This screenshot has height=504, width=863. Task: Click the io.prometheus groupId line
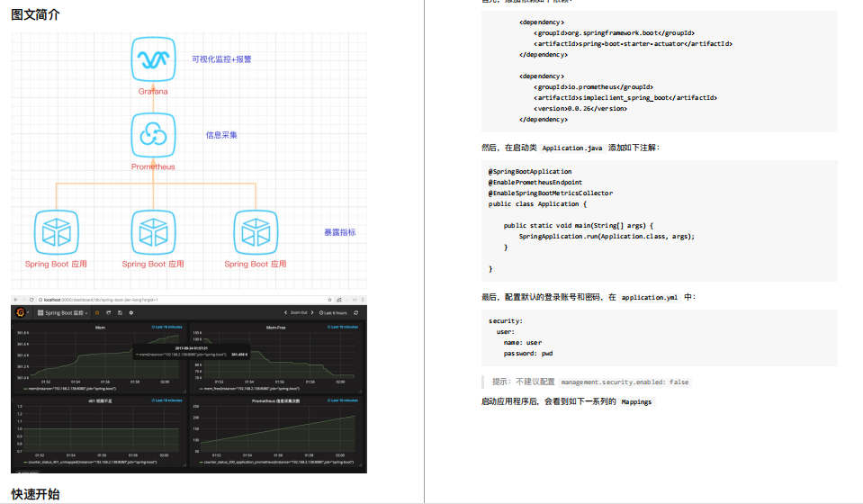[x=593, y=87]
